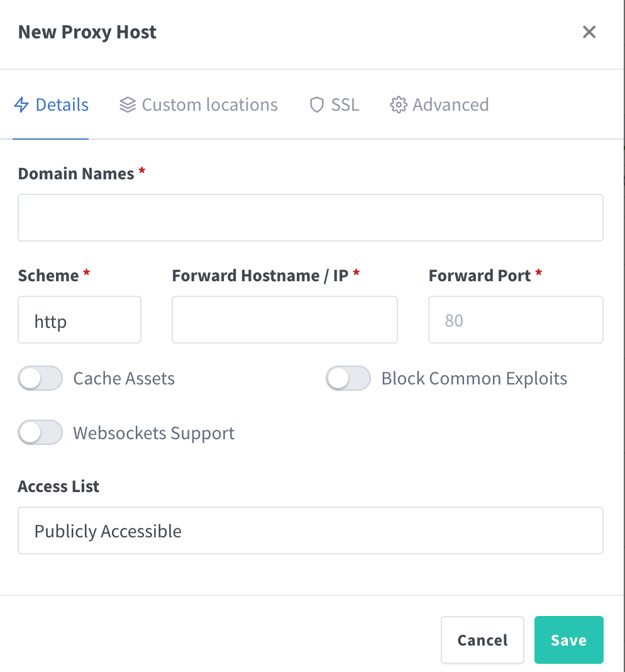This screenshot has height=672, width=625.
Task: Enable Websockets Support switch
Action: [x=41, y=433]
